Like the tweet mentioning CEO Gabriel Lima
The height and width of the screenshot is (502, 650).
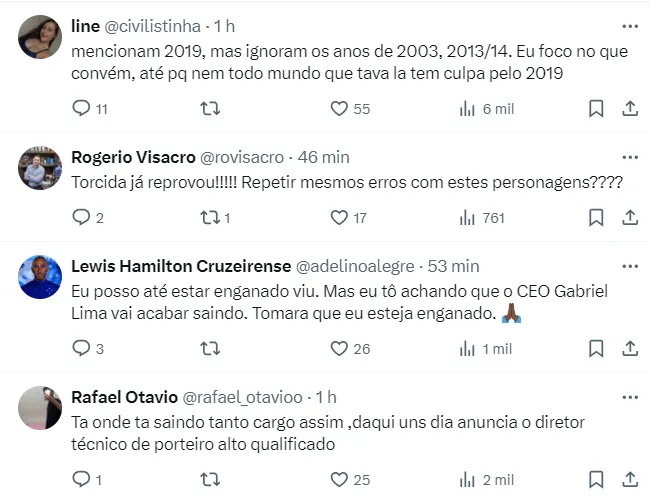[338, 348]
